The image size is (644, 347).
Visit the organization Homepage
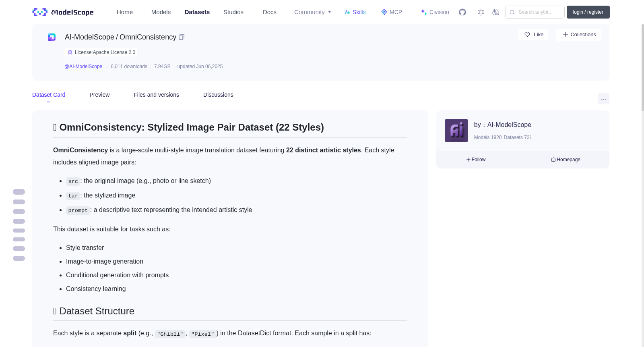pyautogui.click(x=566, y=160)
